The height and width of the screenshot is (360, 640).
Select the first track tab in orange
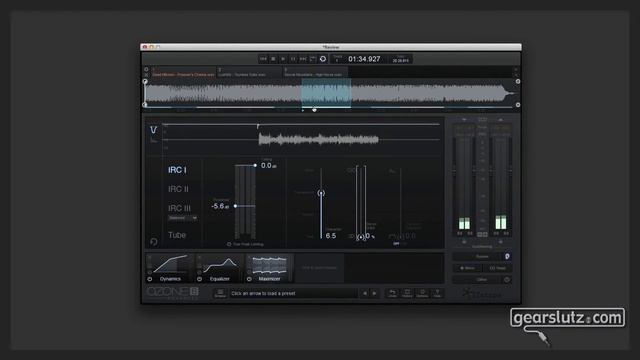(x=183, y=72)
